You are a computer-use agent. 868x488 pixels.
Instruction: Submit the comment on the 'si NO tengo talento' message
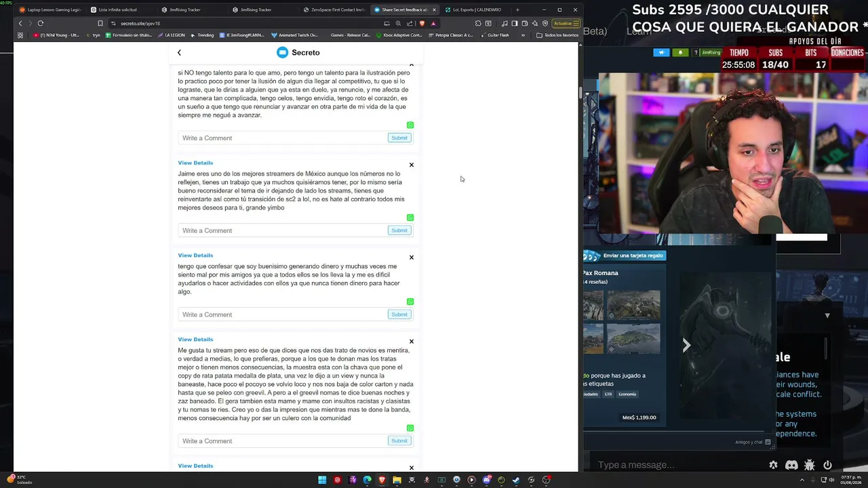(399, 138)
